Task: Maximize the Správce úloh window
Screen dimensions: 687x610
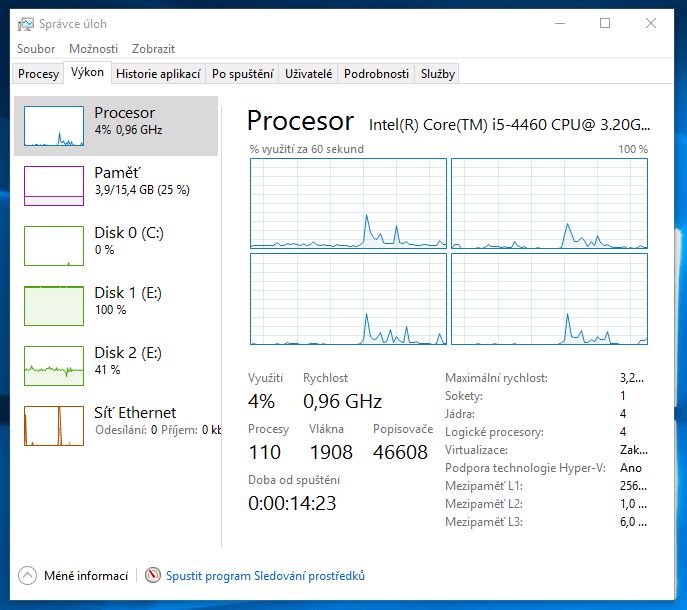Action: 605,23
